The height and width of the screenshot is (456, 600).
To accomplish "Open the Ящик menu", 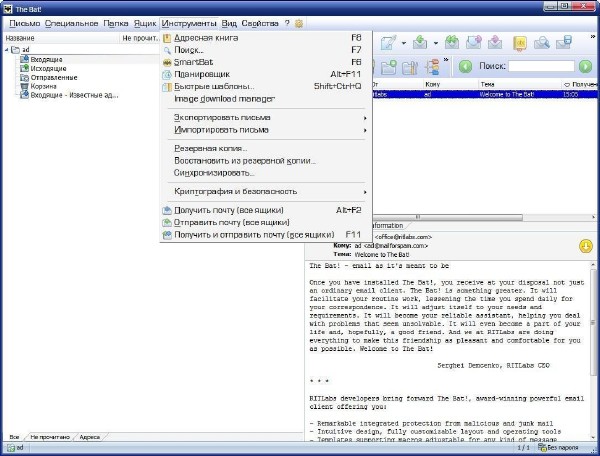I will pos(145,22).
